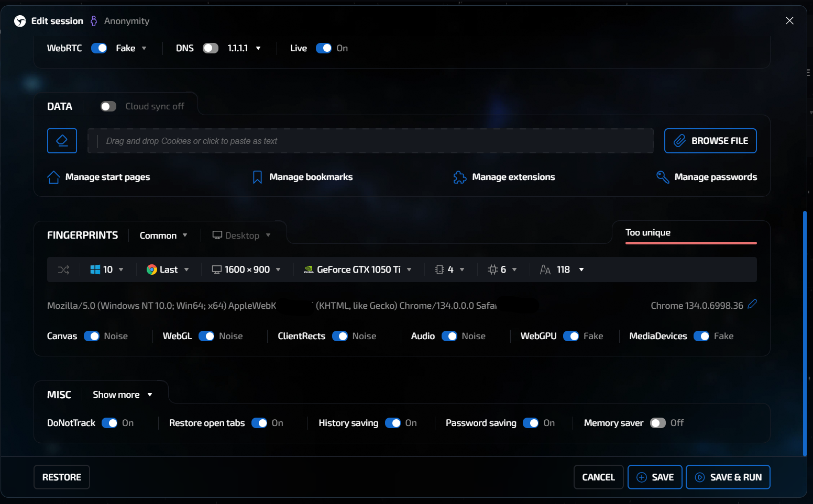Image resolution: width=813 pixels, height=504 pixels.
Task: Click the eraser clear cookies icon
Action: pos(62,141)
